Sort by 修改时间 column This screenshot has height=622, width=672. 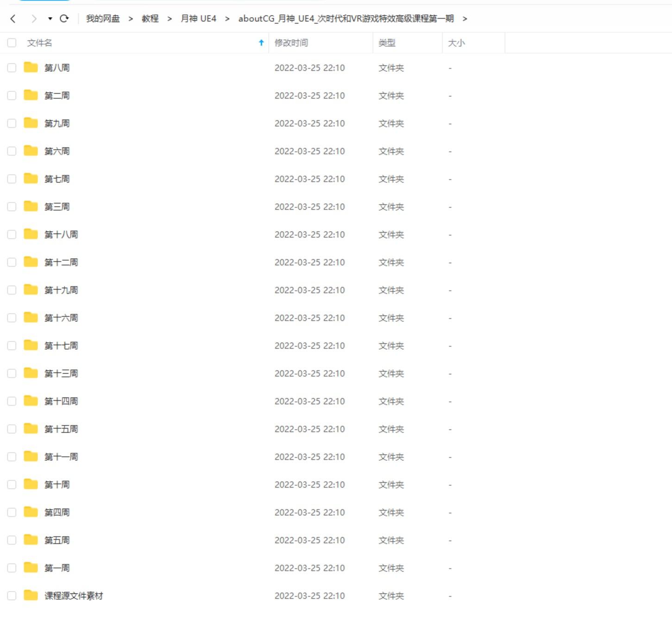pos(291,43)
